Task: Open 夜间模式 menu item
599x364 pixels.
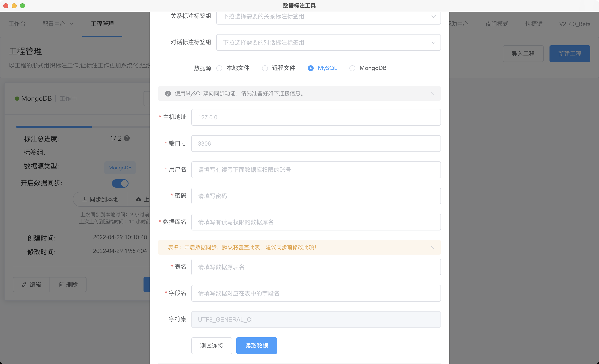Action: coord(497,24)
